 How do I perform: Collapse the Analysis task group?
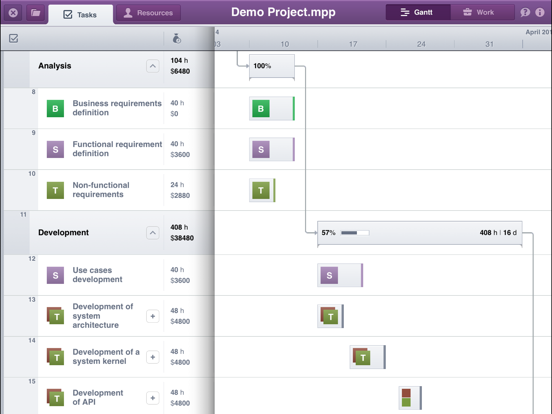tap(152, 66)
